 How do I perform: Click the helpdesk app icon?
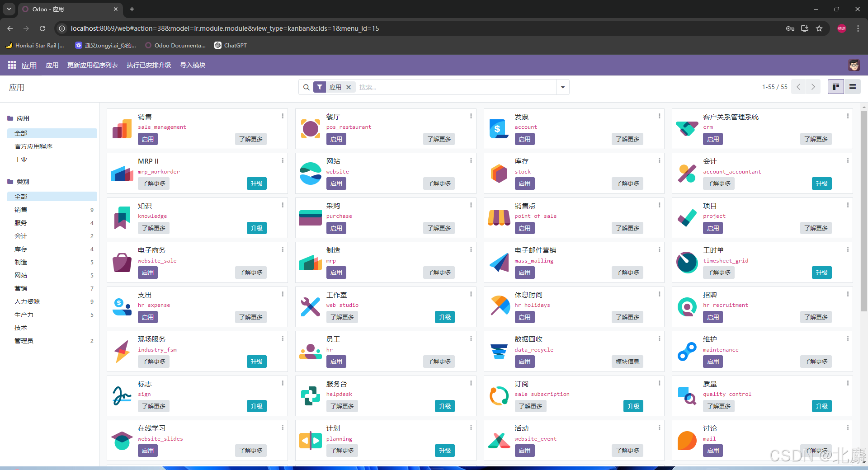311,396
